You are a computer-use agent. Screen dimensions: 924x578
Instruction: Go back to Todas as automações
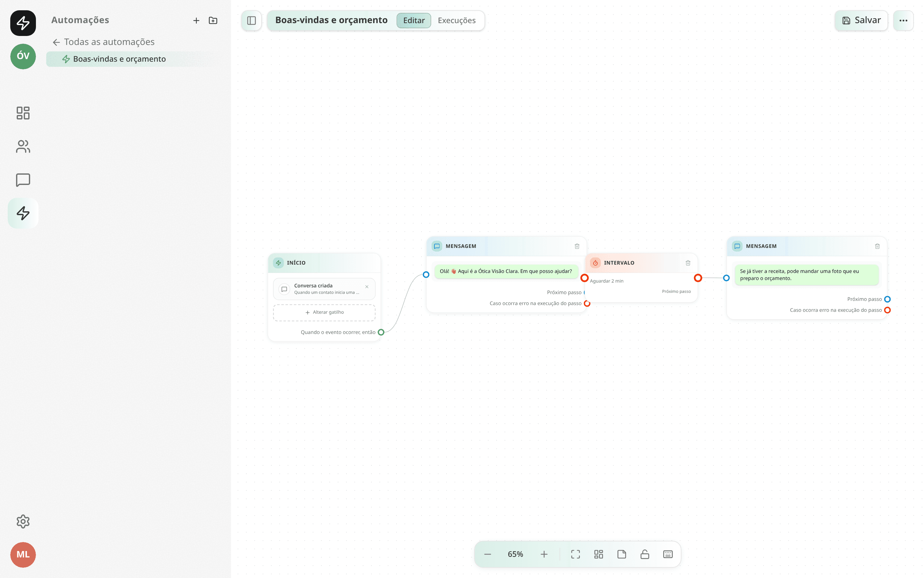(x=104, y=42)
